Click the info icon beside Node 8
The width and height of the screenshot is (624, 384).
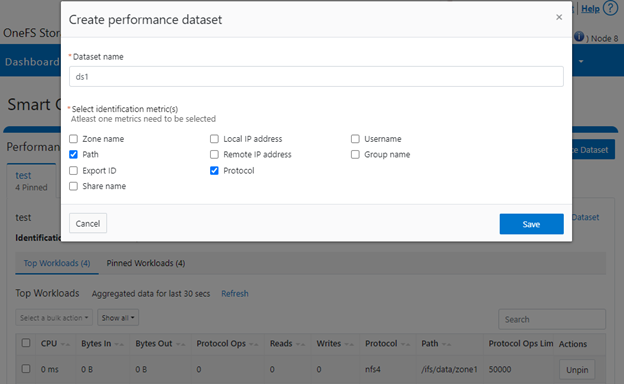(579, 37)
